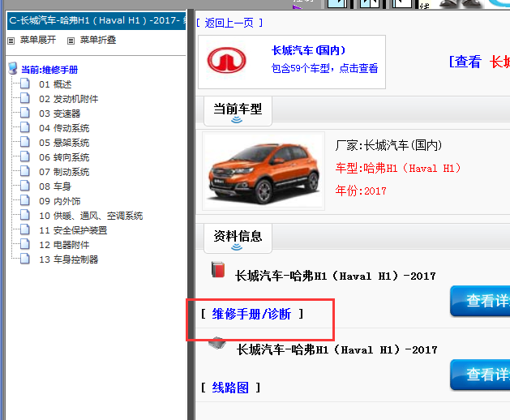Click the C-长城汽车-哈弗H1 panel title bar
This screenshot has height=420, width=510.
click(x=96, y=21)
